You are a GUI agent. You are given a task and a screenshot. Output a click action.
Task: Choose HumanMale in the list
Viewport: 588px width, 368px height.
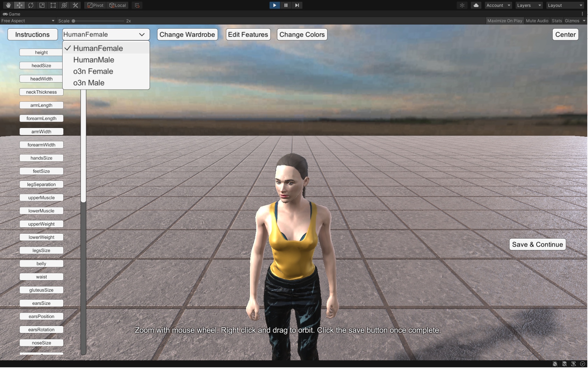point(106,60)
